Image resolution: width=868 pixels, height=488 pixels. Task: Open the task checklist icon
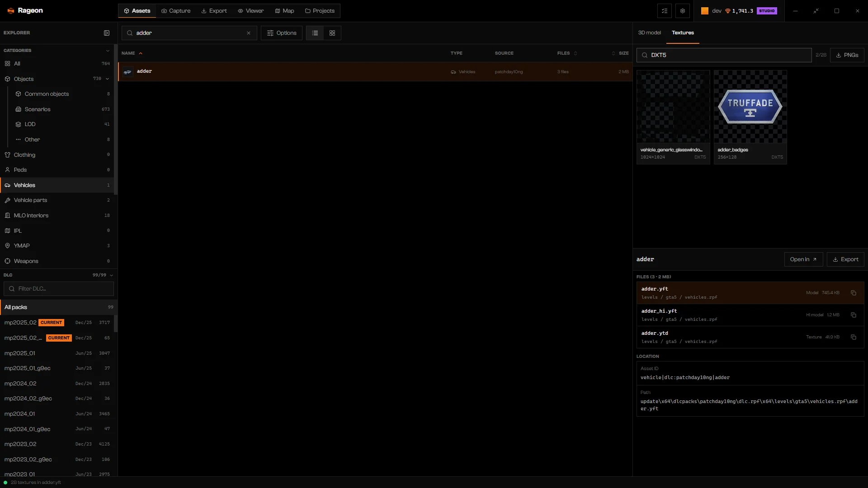click(x=665, y=11)
